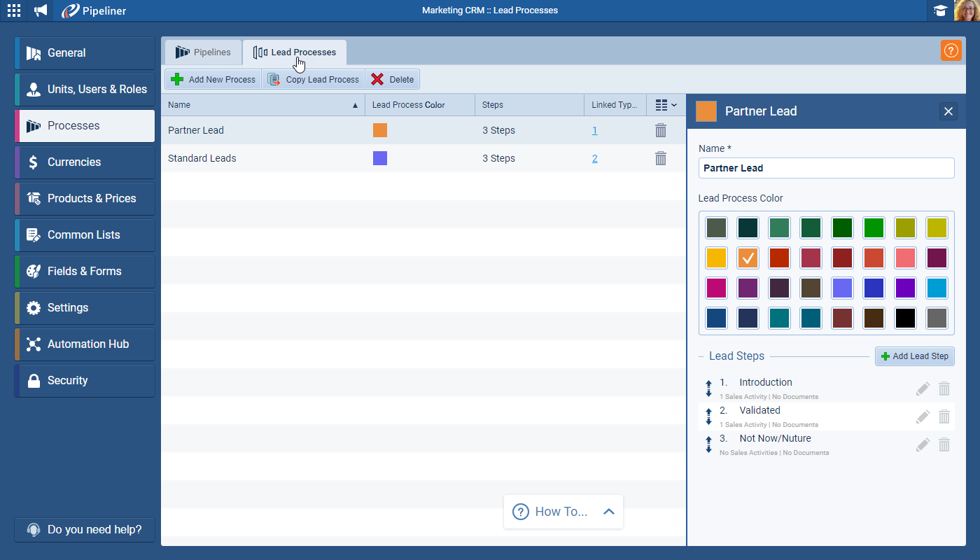Click the Copy Lead Process button
Screen dimensions: 980x560
tap(314, 80)
